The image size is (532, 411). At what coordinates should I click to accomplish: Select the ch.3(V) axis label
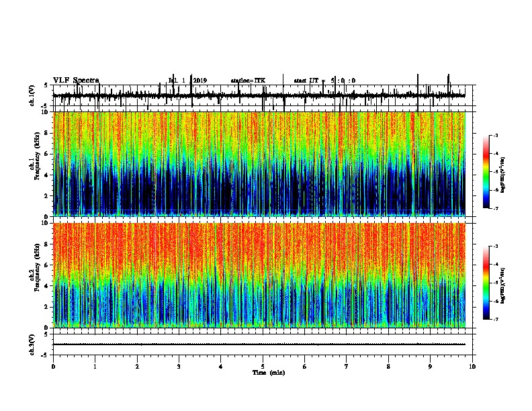[x=32, y=345]
